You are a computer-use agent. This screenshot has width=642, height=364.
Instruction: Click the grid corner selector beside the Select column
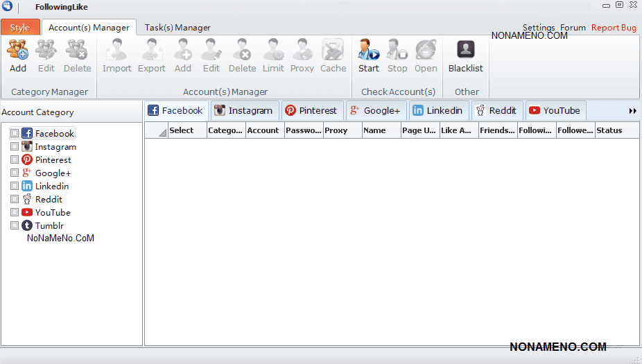click(x=157, y=130)
